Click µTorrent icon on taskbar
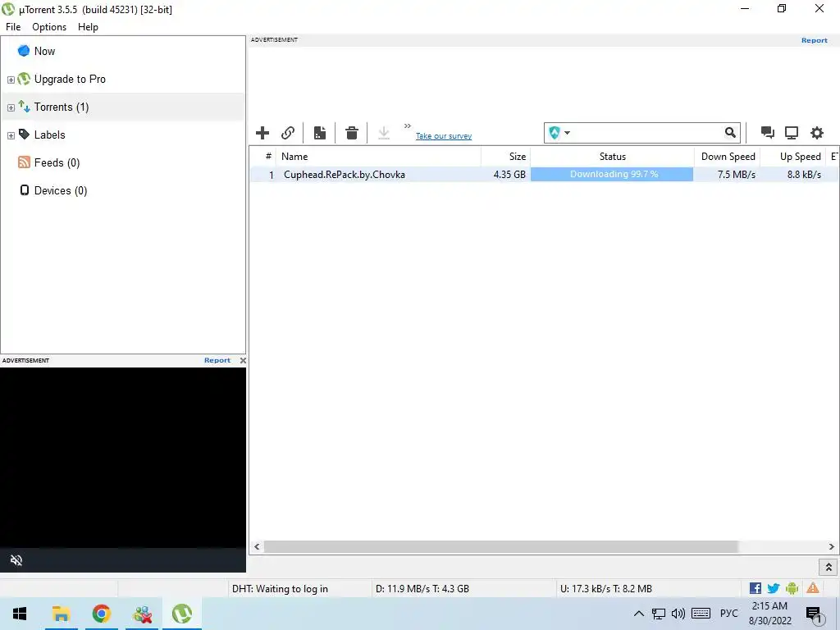This screenshot has height=630, width=840. tap(181, 614)
